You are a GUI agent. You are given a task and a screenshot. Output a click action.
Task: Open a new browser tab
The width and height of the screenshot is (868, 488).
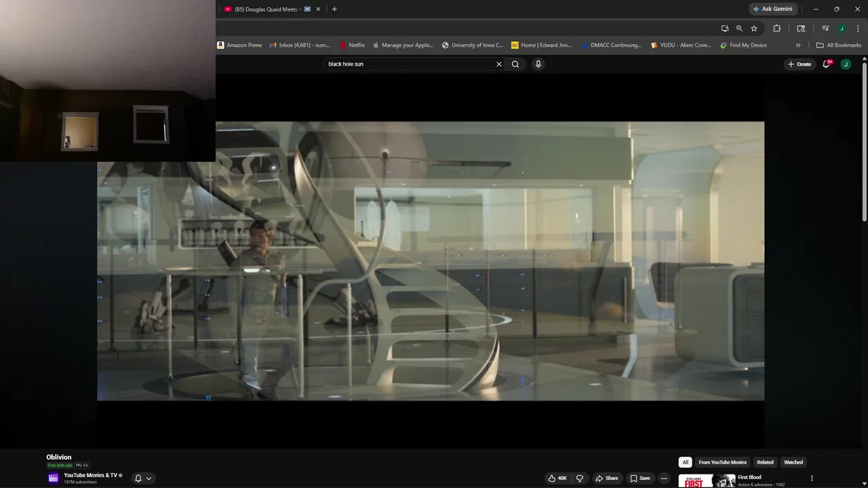(334, 9)
